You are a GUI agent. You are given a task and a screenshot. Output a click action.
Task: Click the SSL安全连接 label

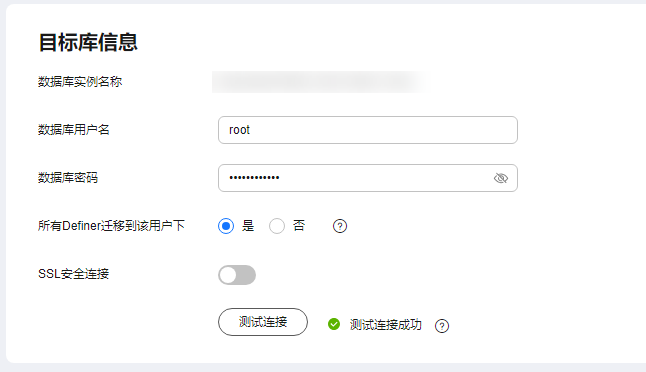(73, 274)
